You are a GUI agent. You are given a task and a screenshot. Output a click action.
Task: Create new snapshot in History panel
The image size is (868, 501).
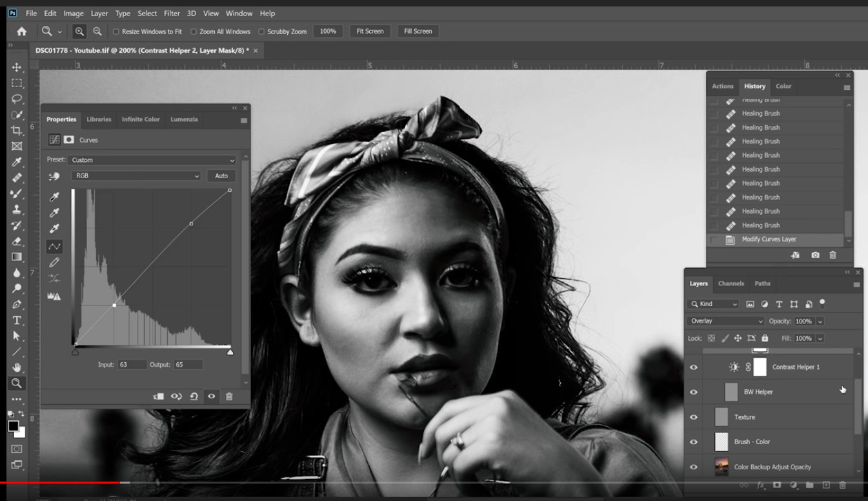(x=815, y=255)
